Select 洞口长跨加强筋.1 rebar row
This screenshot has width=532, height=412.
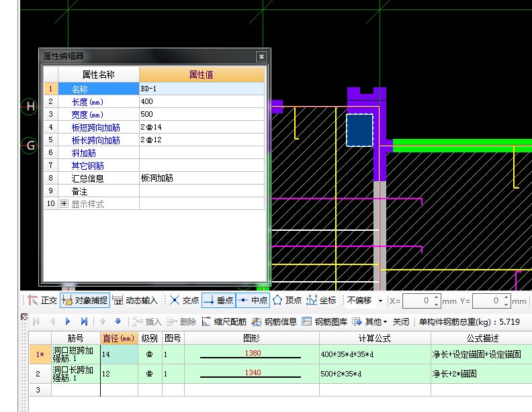[76, 374]
